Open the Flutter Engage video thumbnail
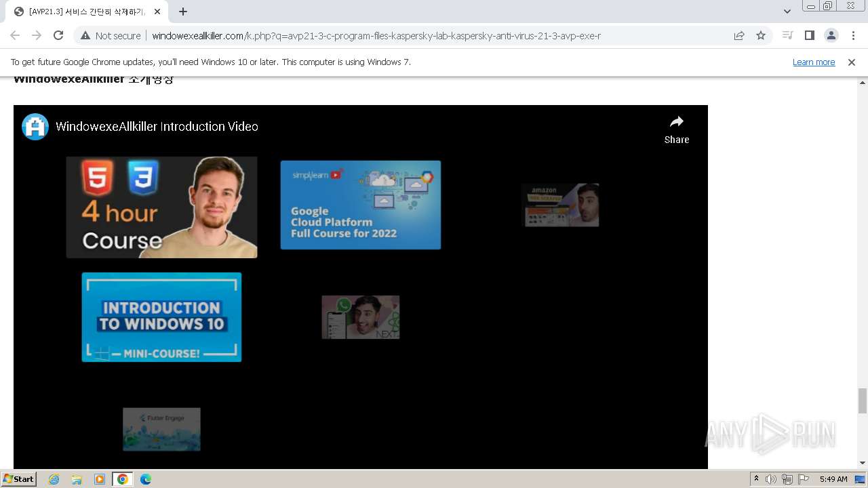 coord(161,429)
